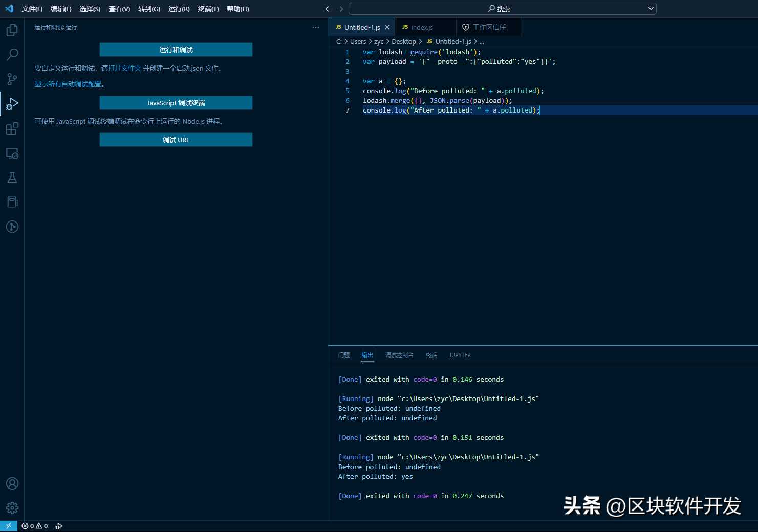Click the command center search box
758x532 pixels.
(503, 9)
